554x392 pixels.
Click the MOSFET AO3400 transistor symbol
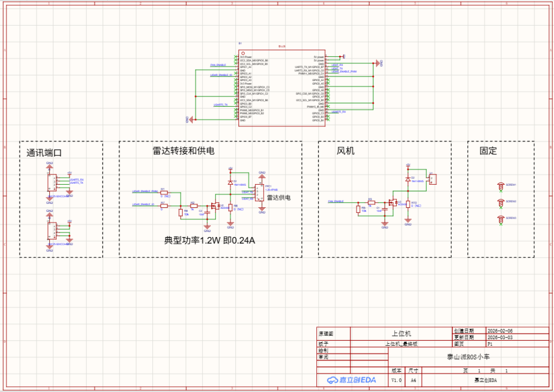click(x=215, y=206)
